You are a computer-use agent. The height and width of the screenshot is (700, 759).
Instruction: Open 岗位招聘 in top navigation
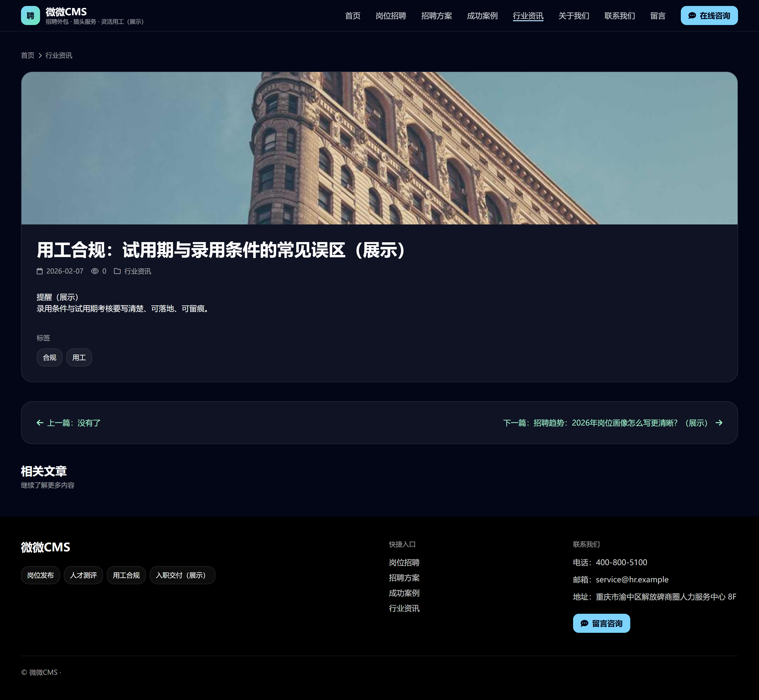click(x=391, y=16)
